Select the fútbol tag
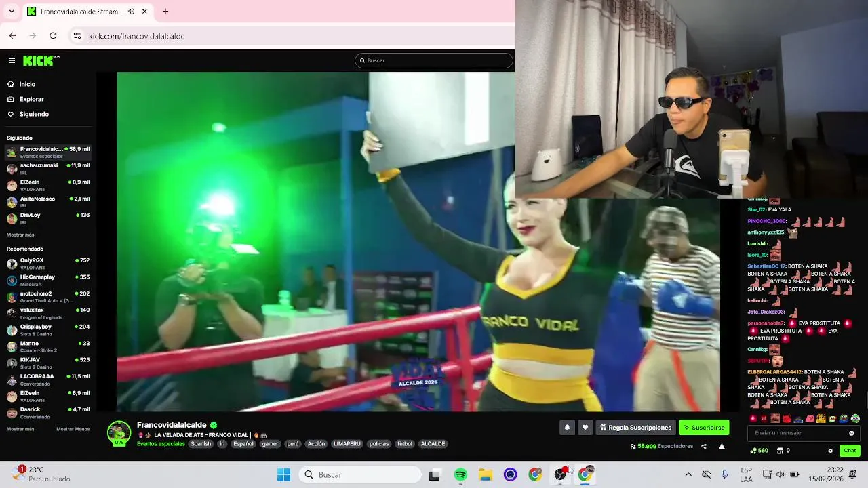Viewport: 868px width, 488px height. 405,444
